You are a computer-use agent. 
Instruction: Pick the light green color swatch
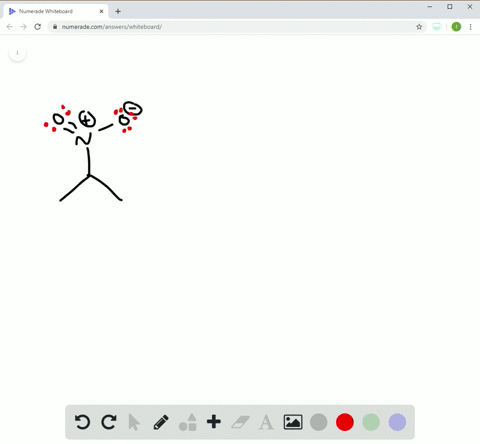(x=371, y=422)
